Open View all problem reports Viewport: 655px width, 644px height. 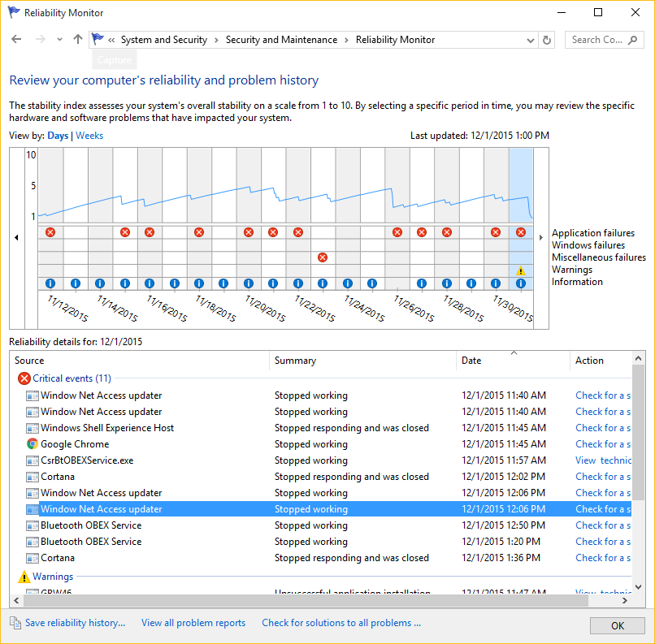tap(193, 623)
